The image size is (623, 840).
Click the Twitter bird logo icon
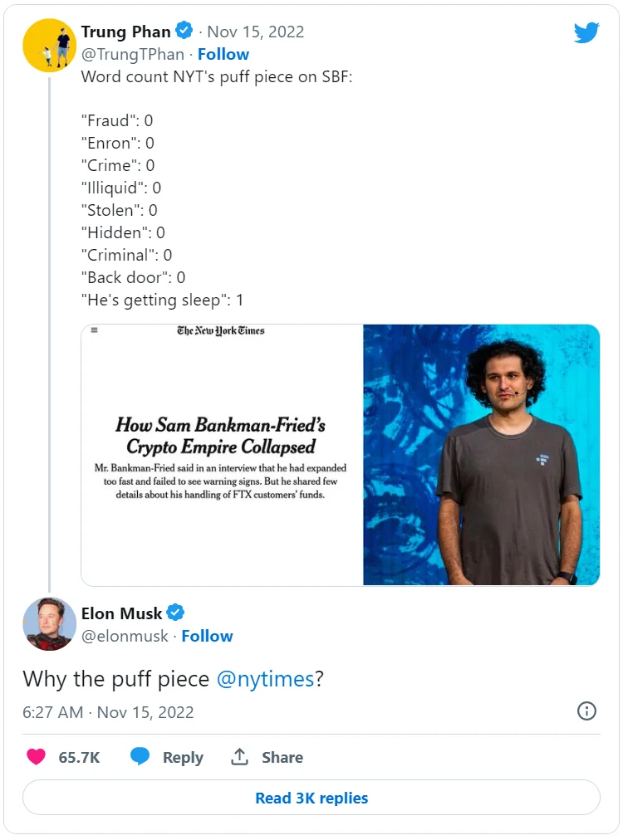click(586, 32)
